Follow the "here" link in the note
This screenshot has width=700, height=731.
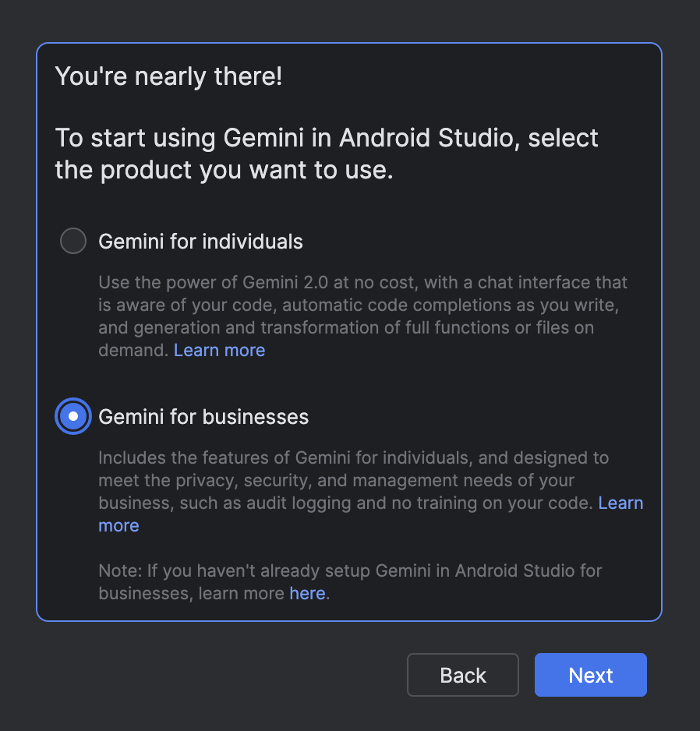point(307,594)
